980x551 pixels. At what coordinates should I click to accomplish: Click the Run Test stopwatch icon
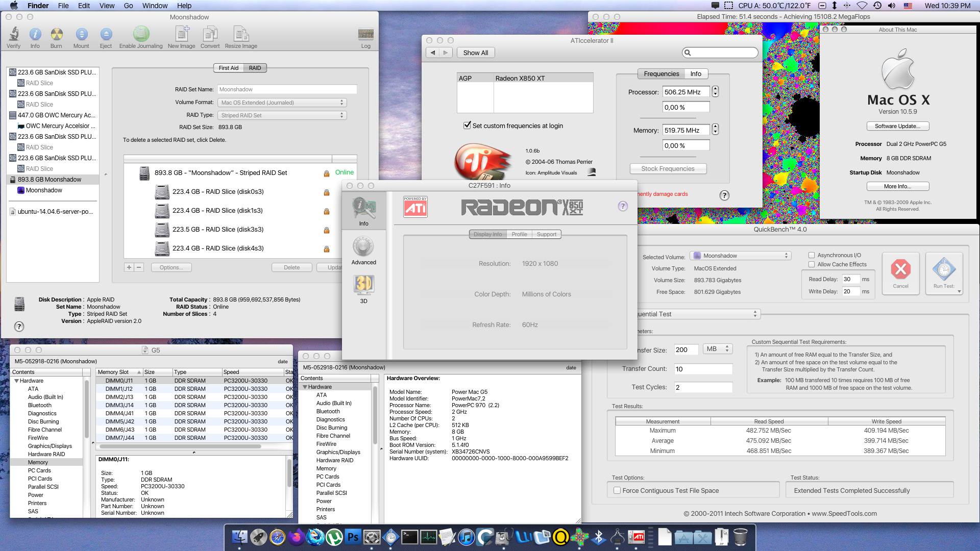pos(944,269)
